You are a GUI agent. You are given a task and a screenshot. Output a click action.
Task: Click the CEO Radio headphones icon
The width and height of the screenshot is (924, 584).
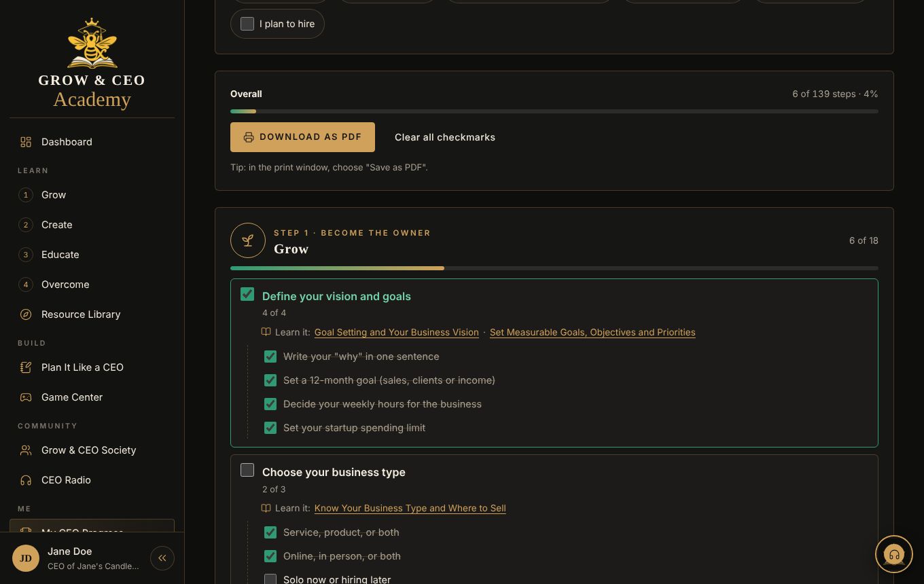click(26, 480)
